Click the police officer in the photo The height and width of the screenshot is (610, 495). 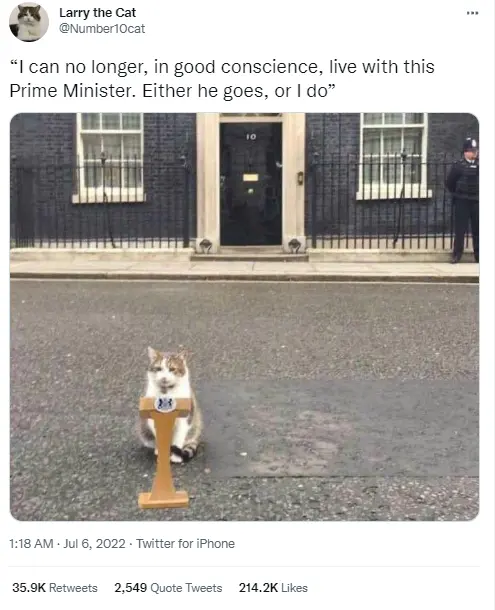(464, 200)
